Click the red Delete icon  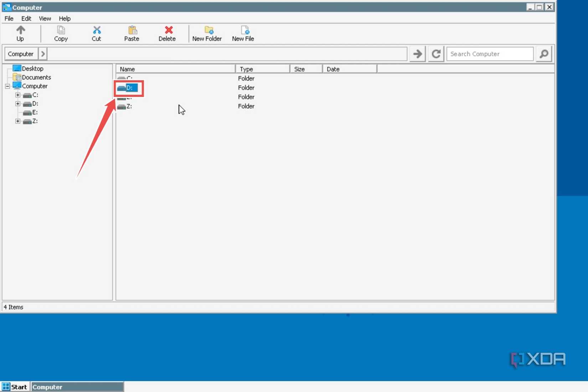pyautogui.click(x=169, y=30)
